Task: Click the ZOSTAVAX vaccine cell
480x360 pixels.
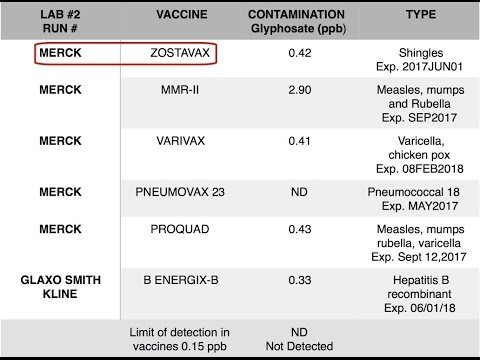Action: [180, 53]
